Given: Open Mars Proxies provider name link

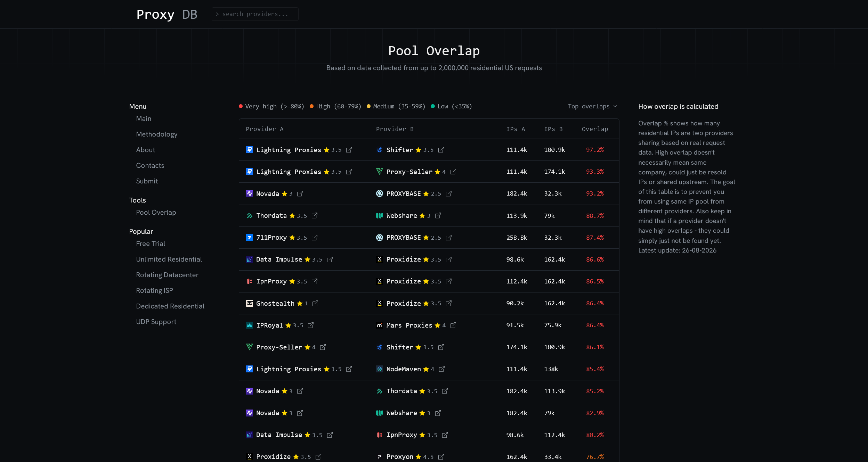Looking at the screenshot, I should [x=409, y=325].
